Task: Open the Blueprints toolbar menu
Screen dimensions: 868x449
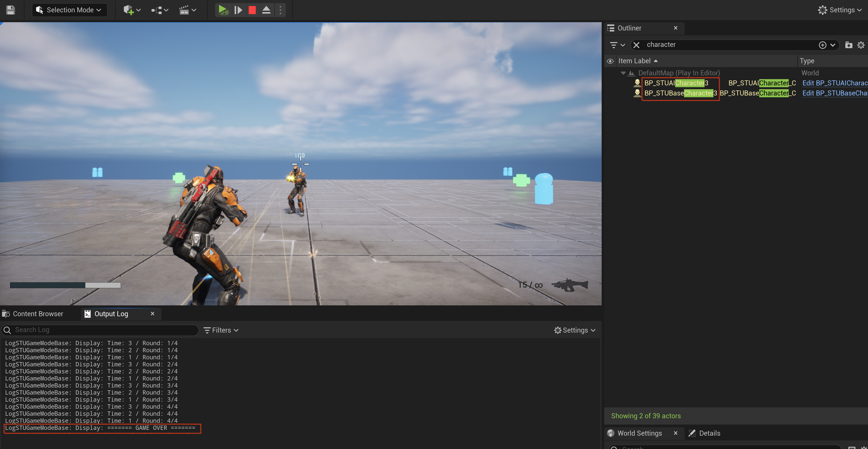Action: point(160,10)
